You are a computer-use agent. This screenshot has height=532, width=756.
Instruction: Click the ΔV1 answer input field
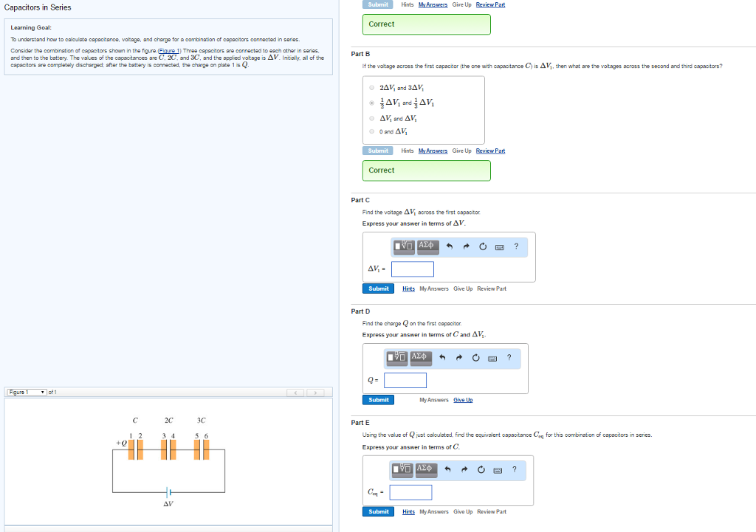click(x=412, y=269)
